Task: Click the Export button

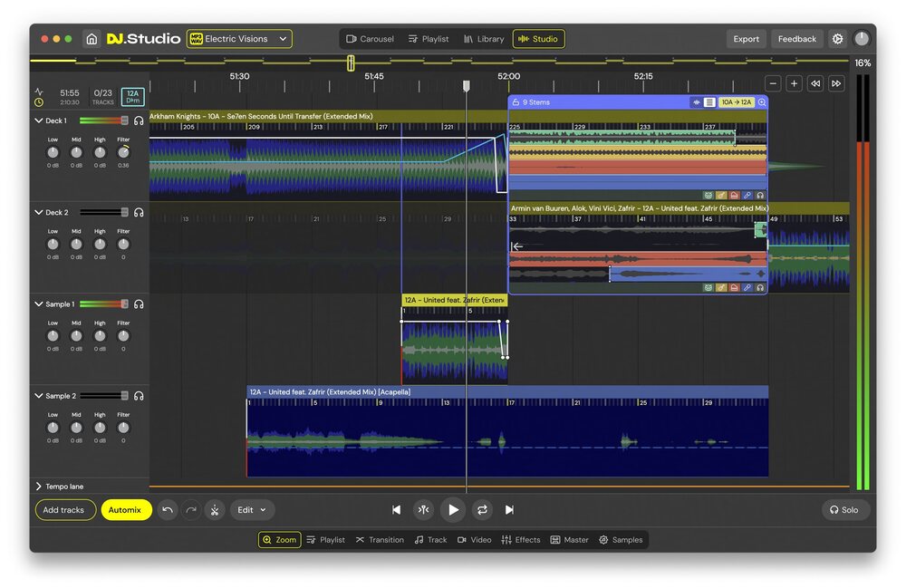Action: coord(746,39)
